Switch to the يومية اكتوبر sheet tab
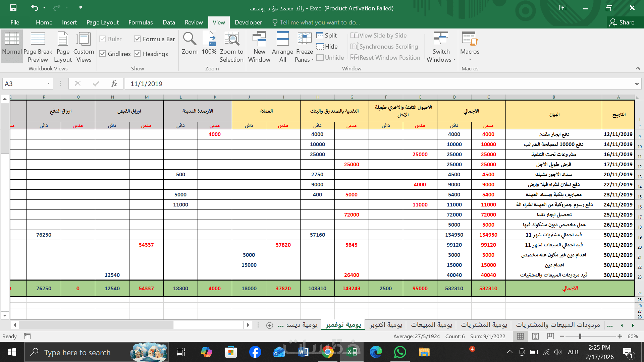 (x=386, y=325)
